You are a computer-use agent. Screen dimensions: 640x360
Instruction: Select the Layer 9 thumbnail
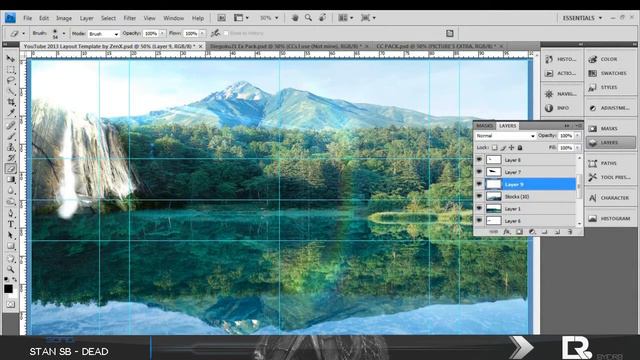[493, 184]
